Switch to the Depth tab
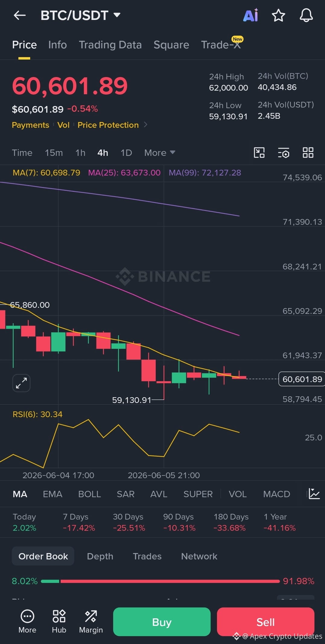325x644 pixels. pyautogui.click(x=100, y=556)
